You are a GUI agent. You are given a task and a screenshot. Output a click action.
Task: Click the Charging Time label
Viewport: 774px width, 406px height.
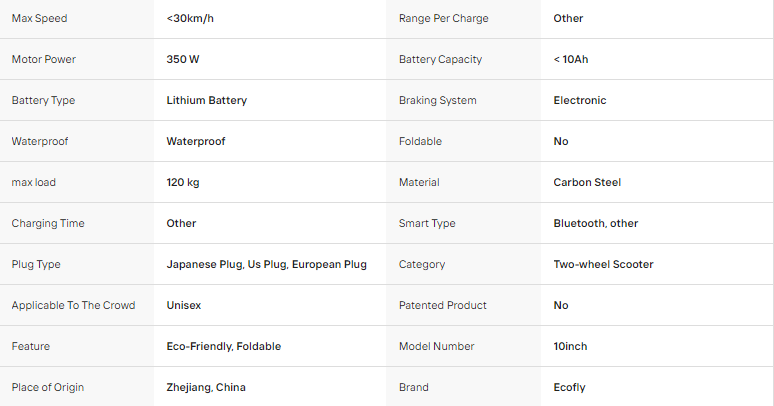click(x=48, y=223)
